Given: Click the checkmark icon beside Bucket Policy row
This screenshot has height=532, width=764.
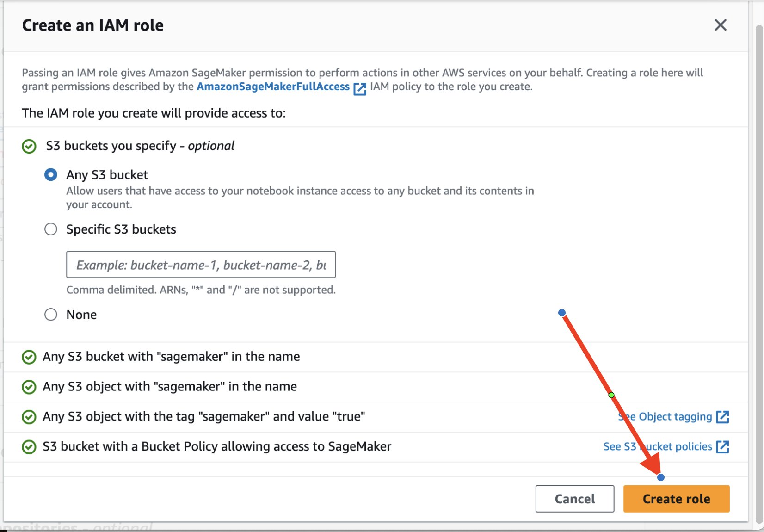Looking at the screenshot, I should click(x=29, y=447).
